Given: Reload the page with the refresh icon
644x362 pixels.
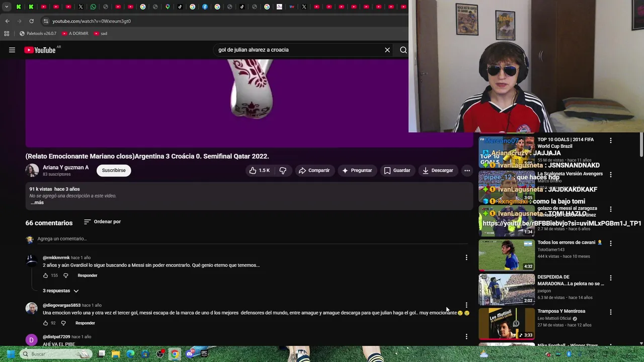Looking at the screenshot, I should point(31,21).
